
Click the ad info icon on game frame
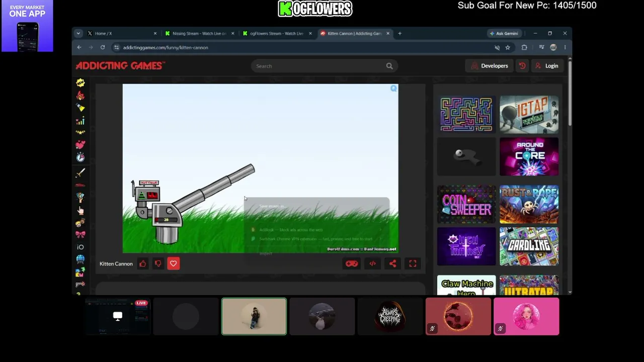[x=393, y=88]
